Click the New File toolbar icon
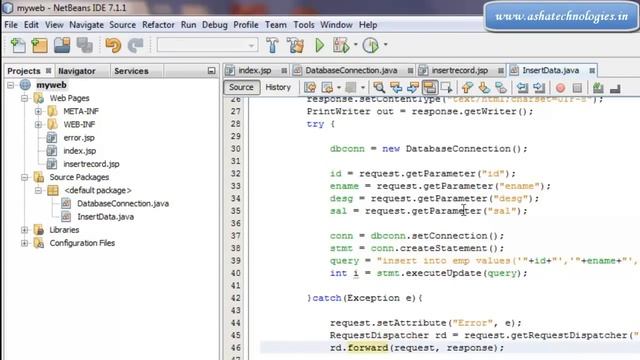This screenshot has height=360, width=640. point(18,45)
